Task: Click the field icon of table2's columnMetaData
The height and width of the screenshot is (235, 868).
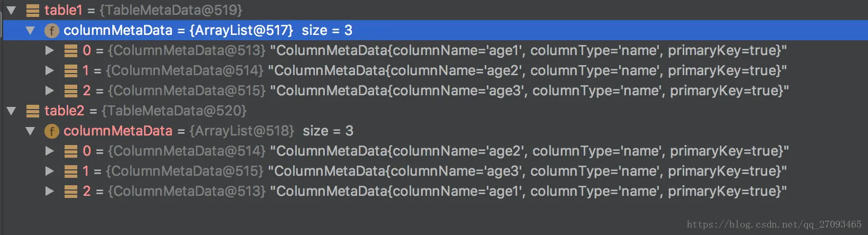Action: [x=51, y=131]
